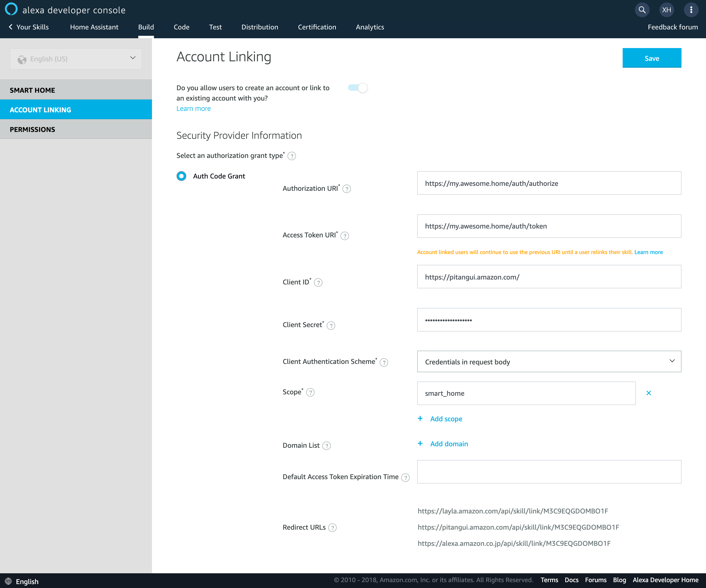The image size is (706, 588).
Task: Switch to the Test tab
Action: pyautogui.click(x=215, y=27)
